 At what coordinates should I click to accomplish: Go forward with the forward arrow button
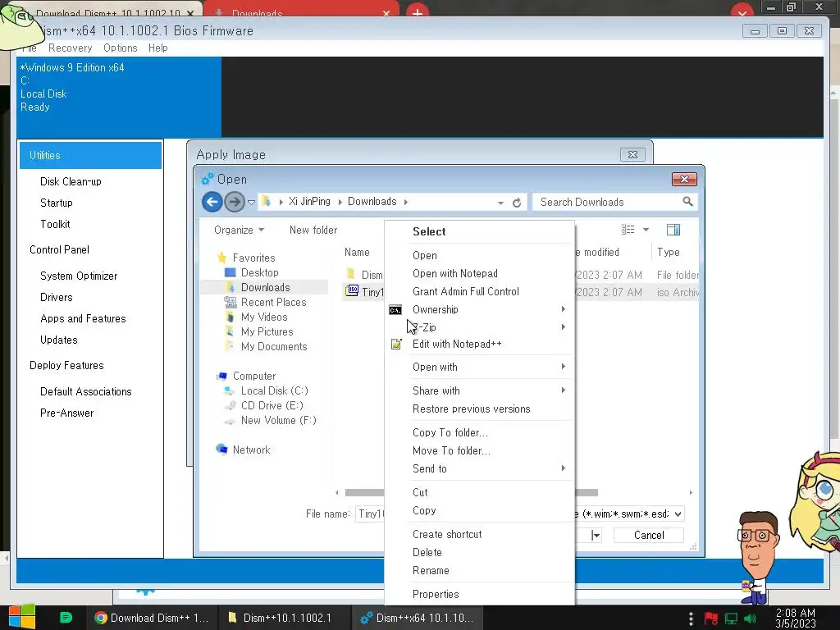pos(234,202)
